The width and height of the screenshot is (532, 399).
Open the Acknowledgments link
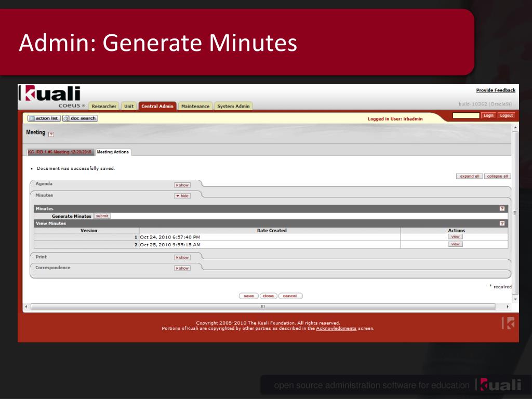pyautogui.click(x=336, y=328)
